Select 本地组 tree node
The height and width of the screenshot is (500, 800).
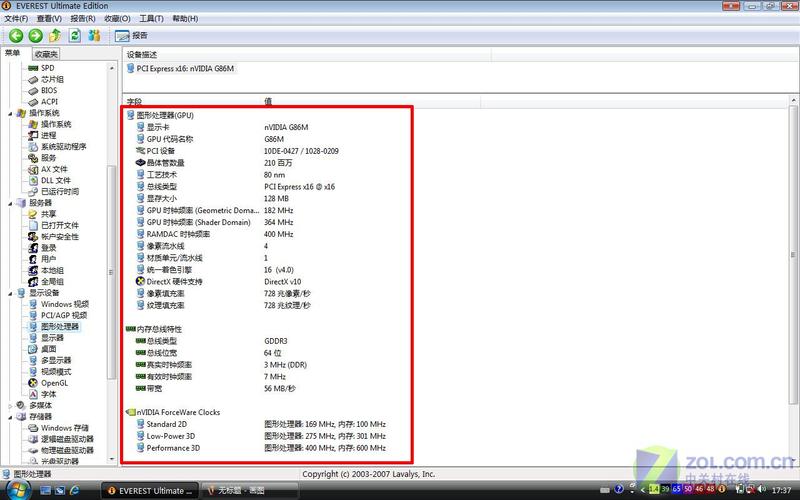(52, 270)
